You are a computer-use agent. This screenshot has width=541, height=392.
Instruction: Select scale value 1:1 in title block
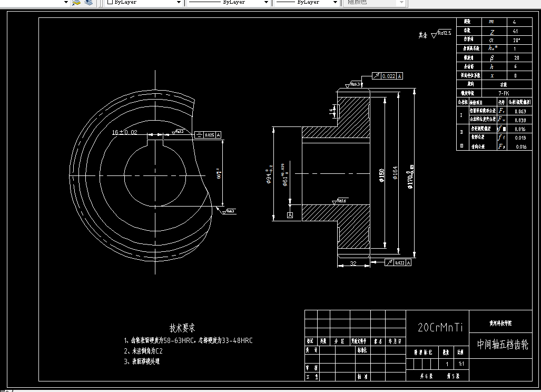461,364
